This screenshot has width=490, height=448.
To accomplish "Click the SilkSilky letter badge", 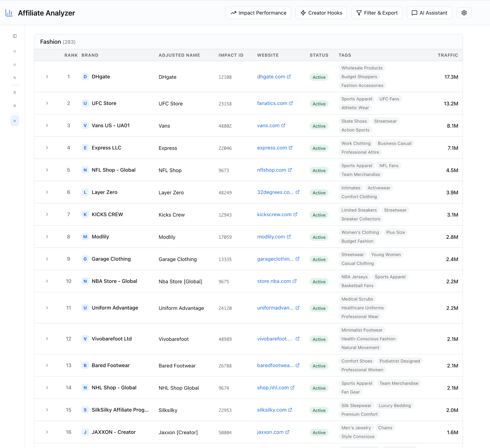I will 85,410.
